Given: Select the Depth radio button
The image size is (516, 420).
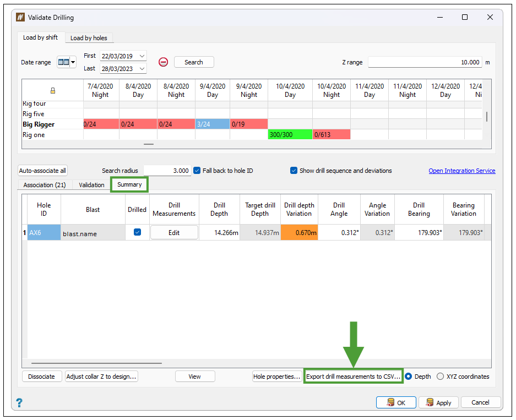Looking at the screenshot, I should [408, 377].
